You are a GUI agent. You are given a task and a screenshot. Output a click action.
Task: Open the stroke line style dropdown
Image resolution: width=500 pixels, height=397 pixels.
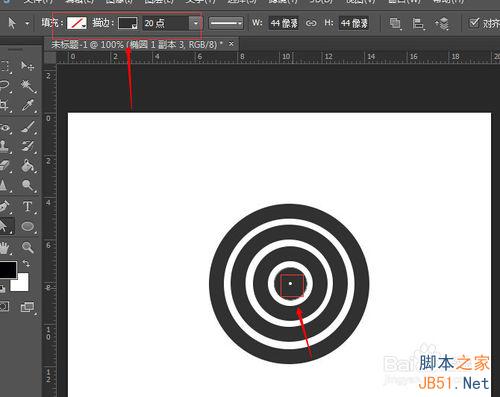(226, 23)
